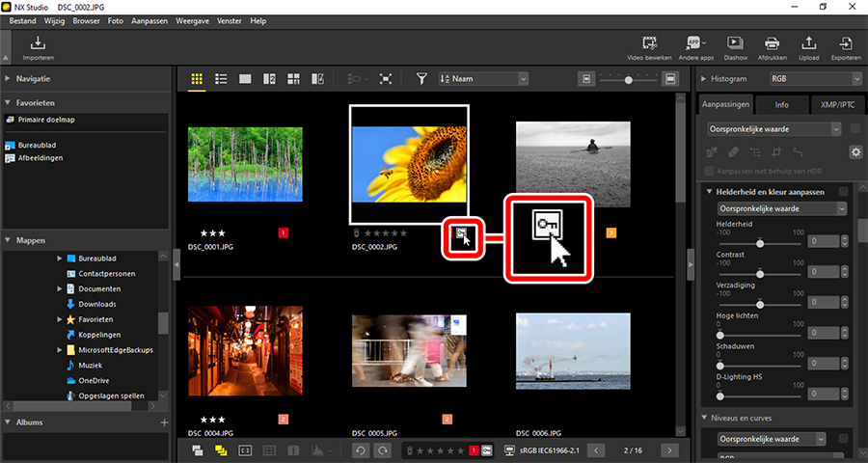This screenshot has height=463, width=868.
Task: Open adjustments gear settings
Action: [855, 151]
